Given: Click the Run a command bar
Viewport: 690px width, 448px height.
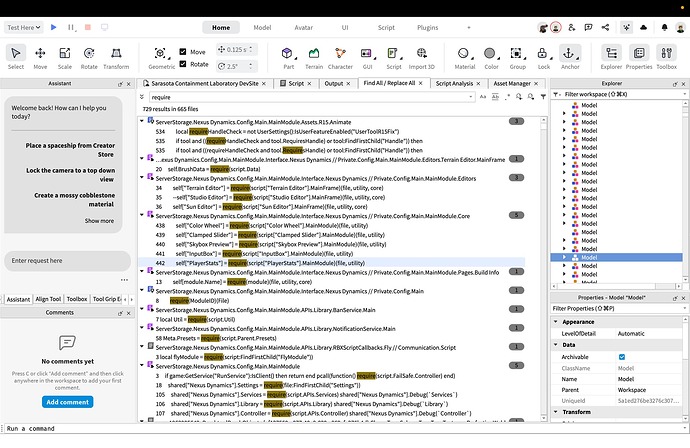Looking at the screenshot, I should click(x=343, y=428).
